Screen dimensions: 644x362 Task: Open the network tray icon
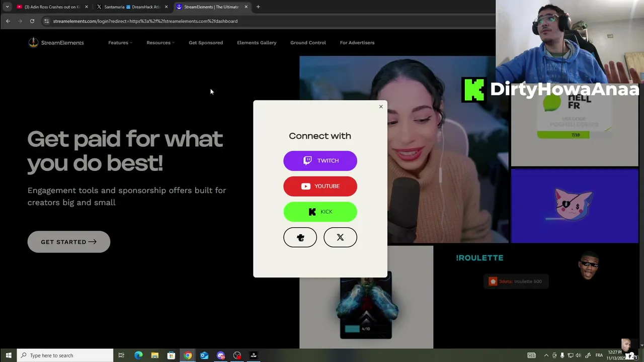[571, 355]
